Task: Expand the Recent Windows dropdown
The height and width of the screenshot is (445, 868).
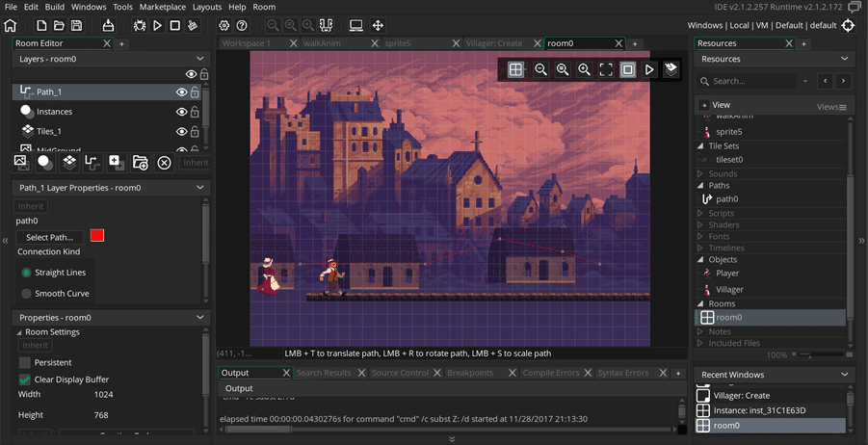Action: coord(843,375)
